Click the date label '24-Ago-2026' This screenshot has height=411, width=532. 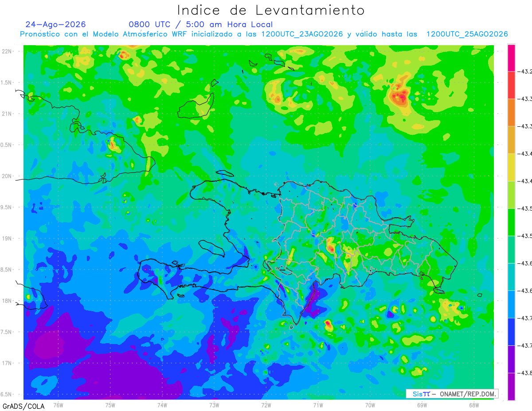55,24
